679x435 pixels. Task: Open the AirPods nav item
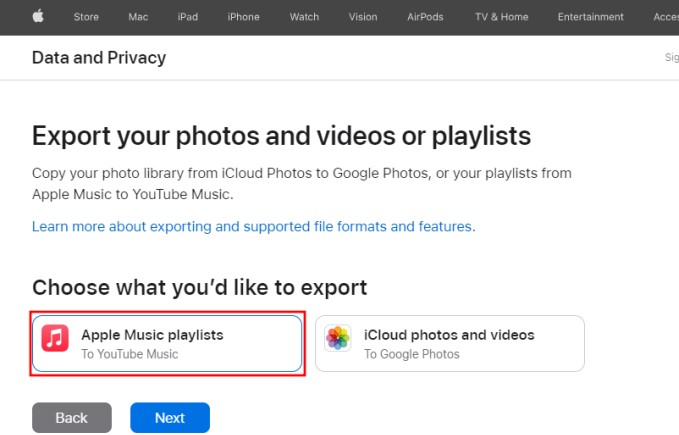click(424, 17)
